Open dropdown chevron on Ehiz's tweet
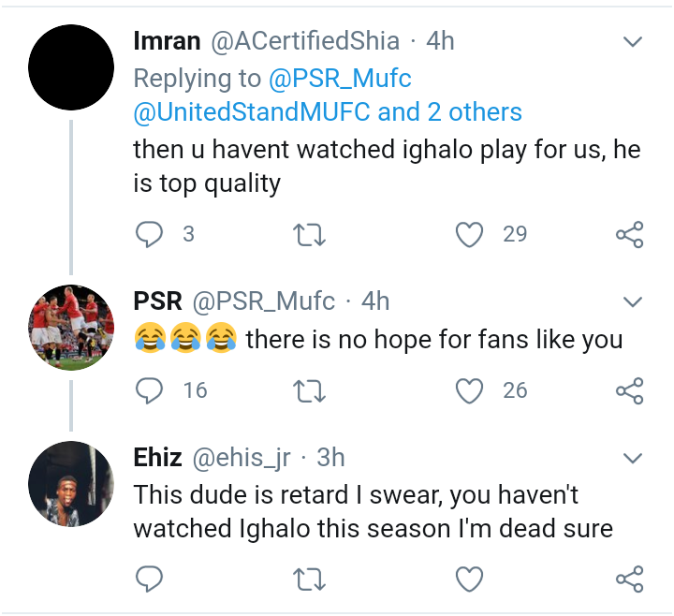The image size is (674, 616). point(633,458)
